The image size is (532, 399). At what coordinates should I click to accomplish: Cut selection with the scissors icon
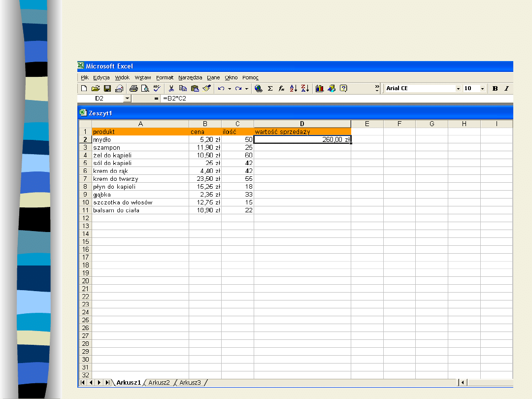click(x=171, y=89)
